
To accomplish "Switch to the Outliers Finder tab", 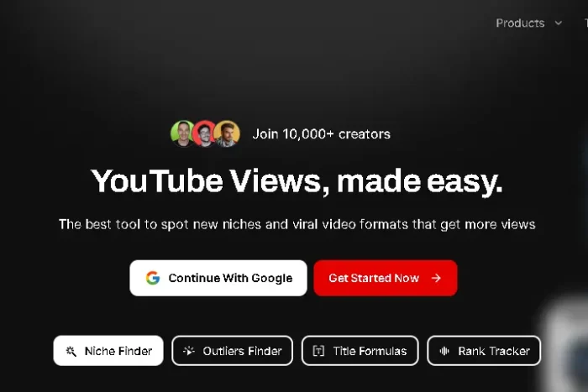I will point(232,351).
